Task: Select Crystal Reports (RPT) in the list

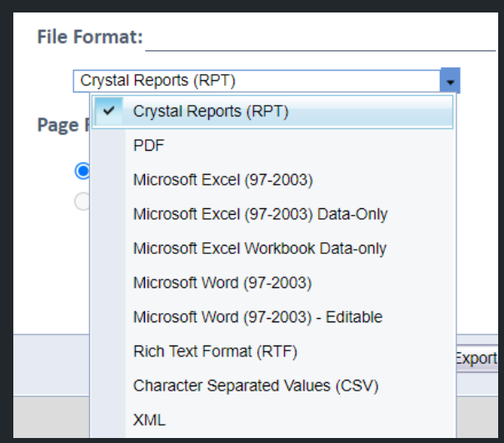Action: (272, 112)
